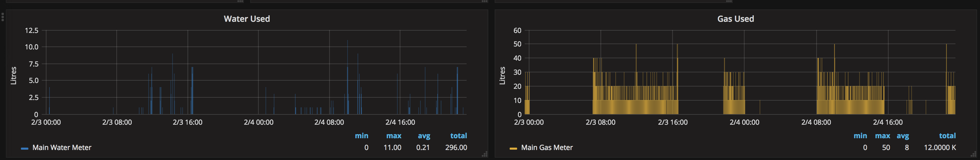Screen dimensions: 980x160
Task: Click the gas avg value 8
Action: click(907, 147)
